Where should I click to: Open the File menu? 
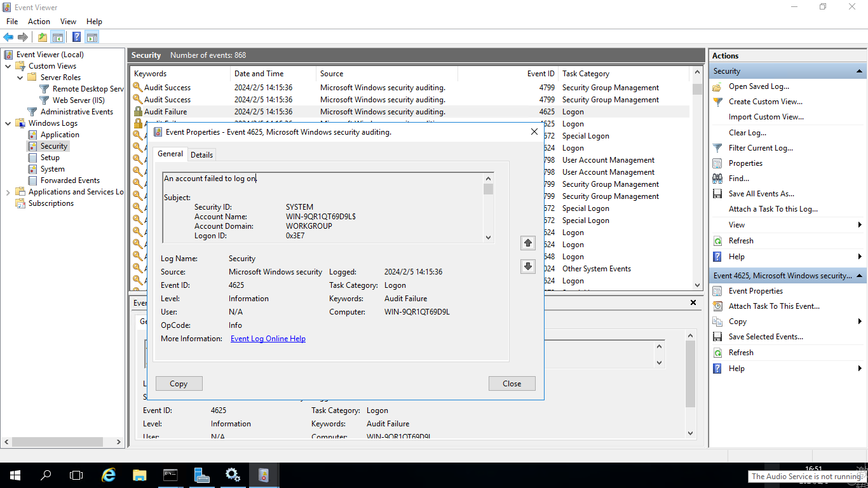pos(12,22)
